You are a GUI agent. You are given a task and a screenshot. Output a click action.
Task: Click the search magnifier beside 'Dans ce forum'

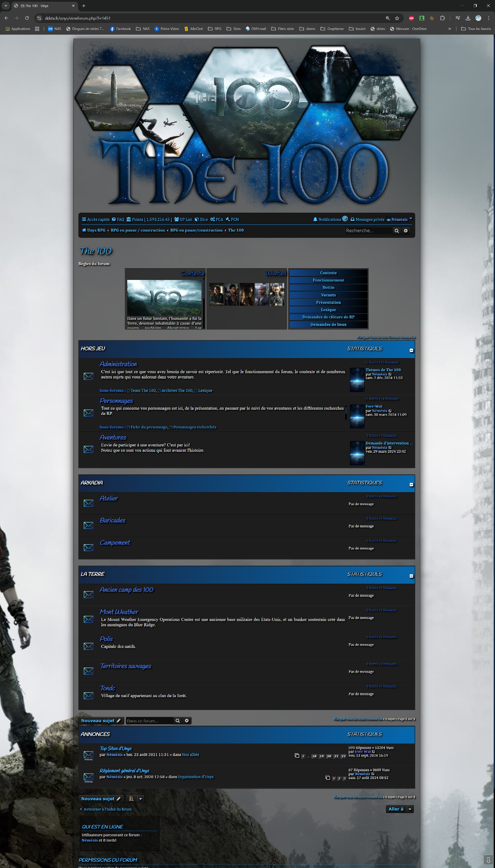coord(178,721)
